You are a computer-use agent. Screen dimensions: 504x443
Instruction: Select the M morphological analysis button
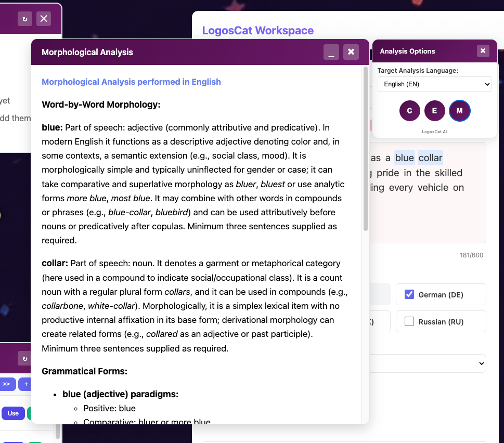pyautogui.click(x=459, y=111)
